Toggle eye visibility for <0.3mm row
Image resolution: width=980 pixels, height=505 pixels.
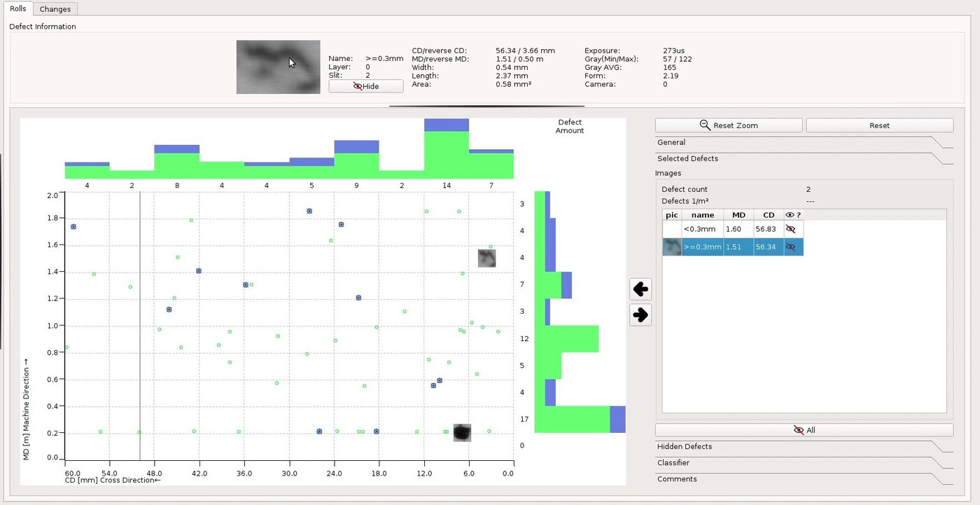pos(791,229)
